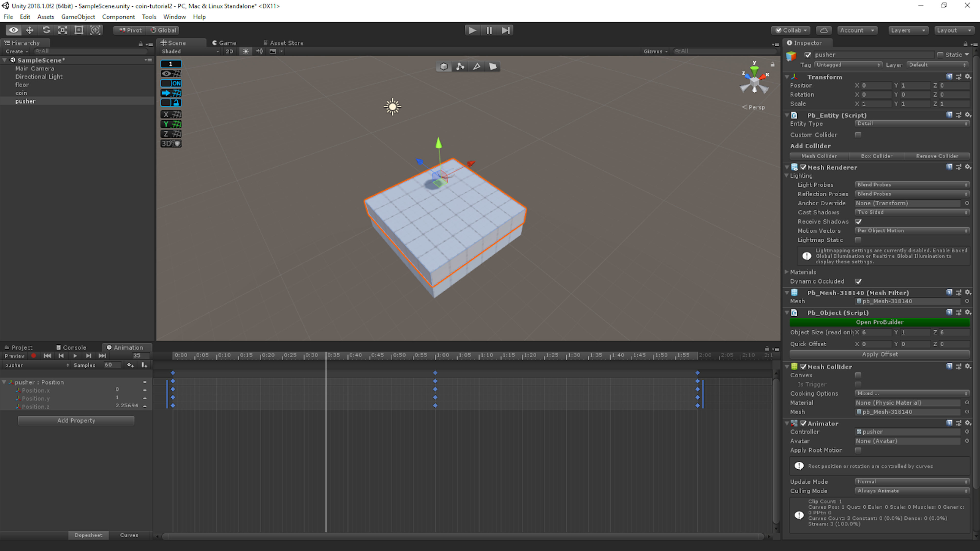Toggle ProGrids lock grid icon
Viewport: 980px width, 551px height.
tap(171, 103)
